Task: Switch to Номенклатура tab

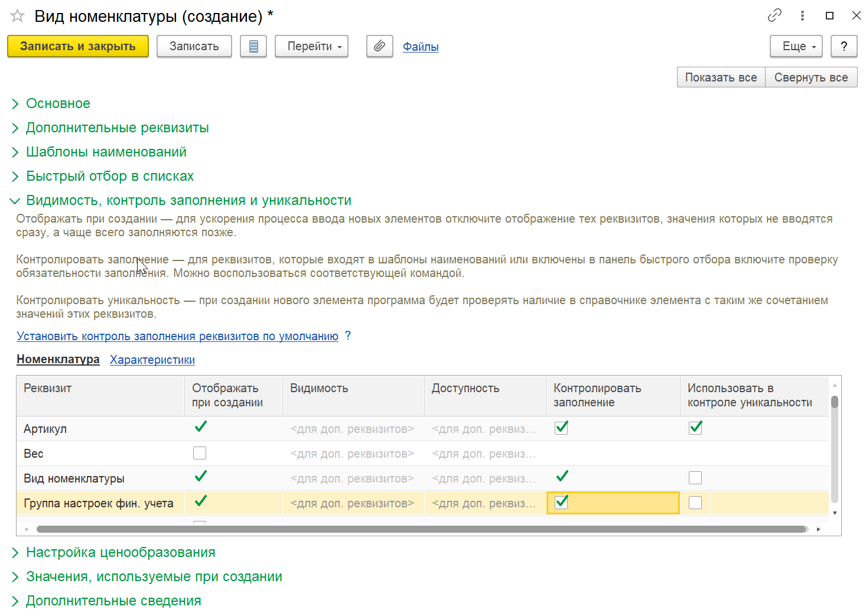Action: (x=58, y=359)
